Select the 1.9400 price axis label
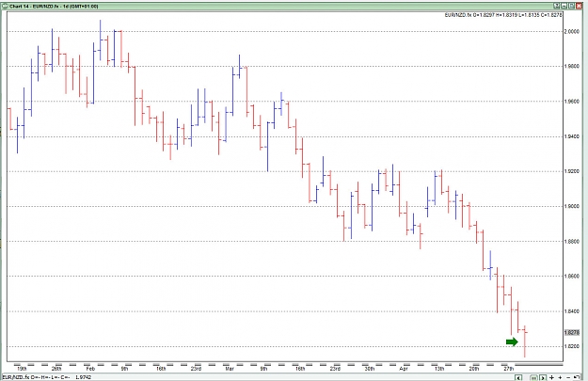 tap(571, 136)
